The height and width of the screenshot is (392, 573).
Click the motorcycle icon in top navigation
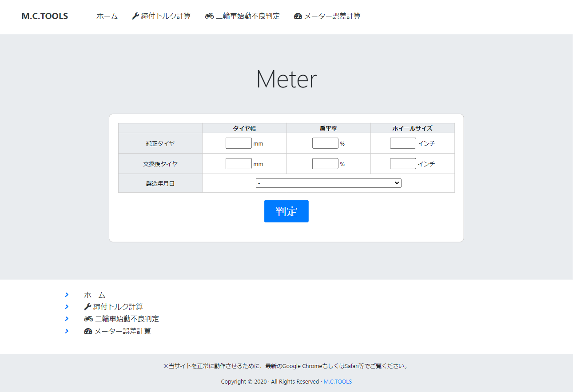(209, 16)
